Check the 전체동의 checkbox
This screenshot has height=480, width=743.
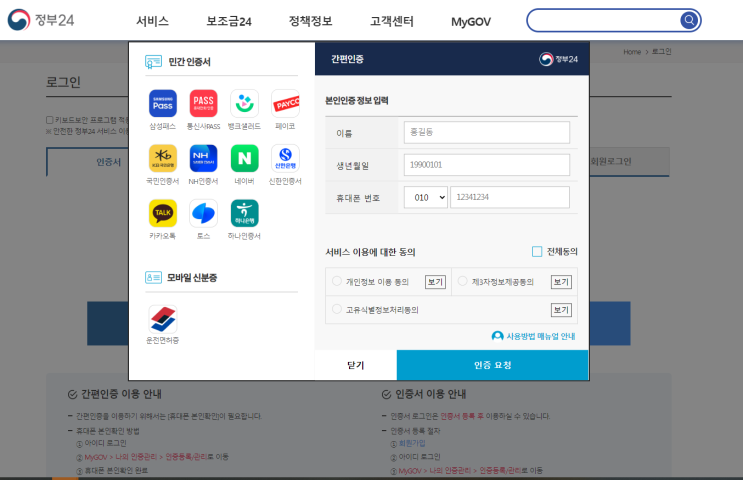(537, 252)
